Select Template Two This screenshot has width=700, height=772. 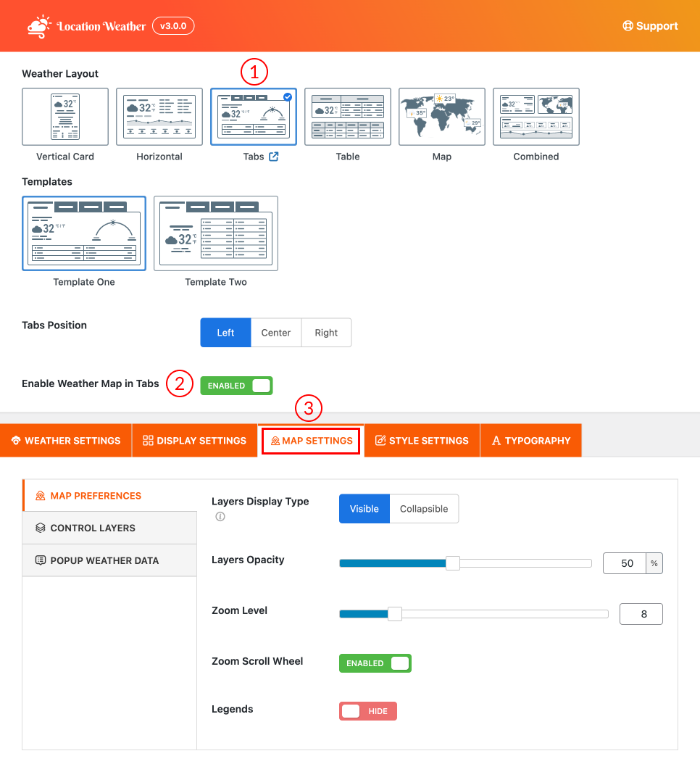pos(215,233)
